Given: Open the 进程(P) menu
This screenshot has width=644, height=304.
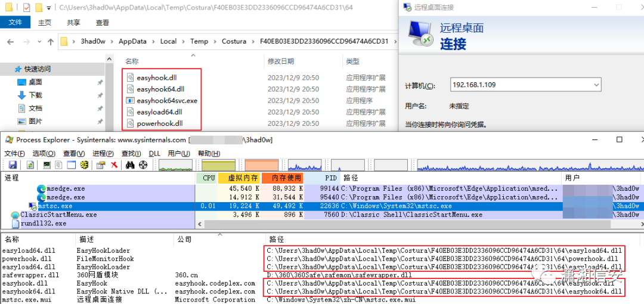Looking at the screenshot, I should [x=103, y=153].
